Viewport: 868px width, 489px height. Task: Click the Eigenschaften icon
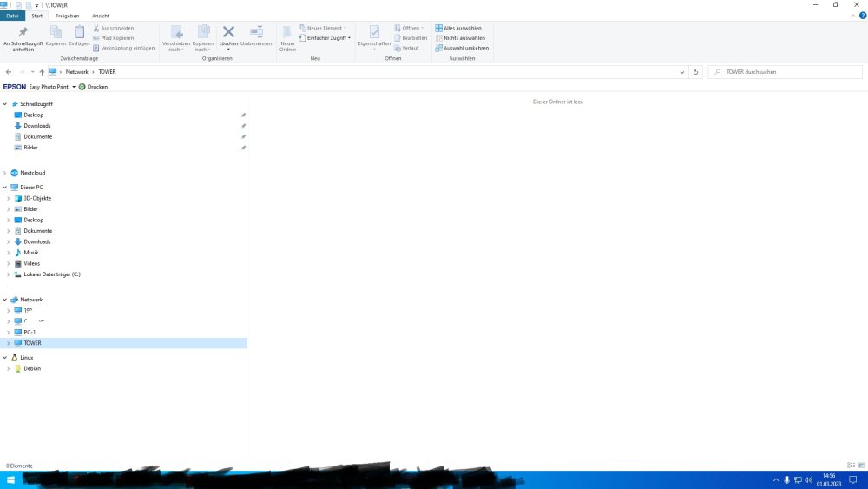click(374, 32)
